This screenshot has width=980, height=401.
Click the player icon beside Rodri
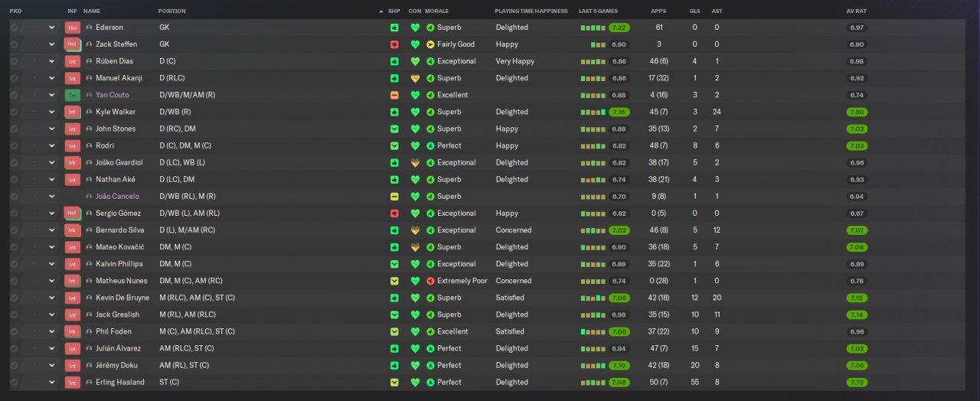(89, 145)
